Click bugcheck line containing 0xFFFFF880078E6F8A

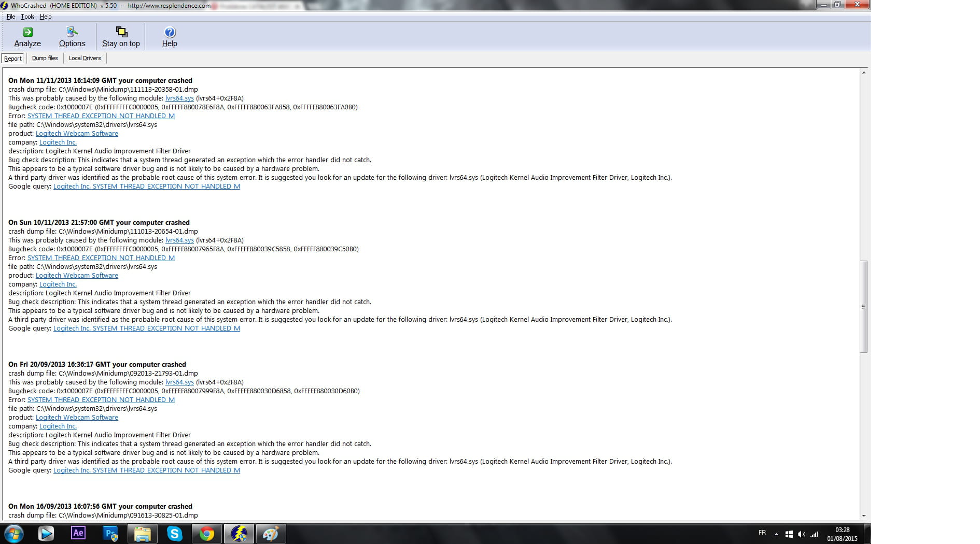[x=183, y=107]
